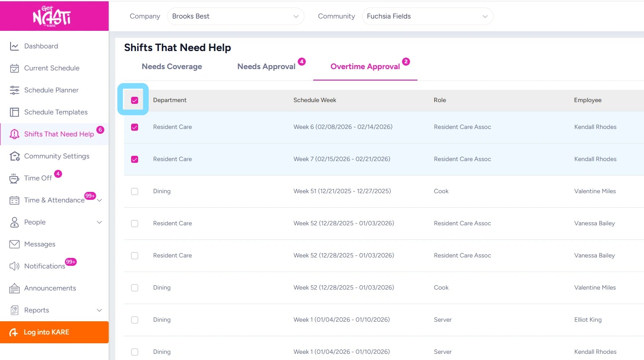Click the Community Settings house icon

[x=15, y=156]
